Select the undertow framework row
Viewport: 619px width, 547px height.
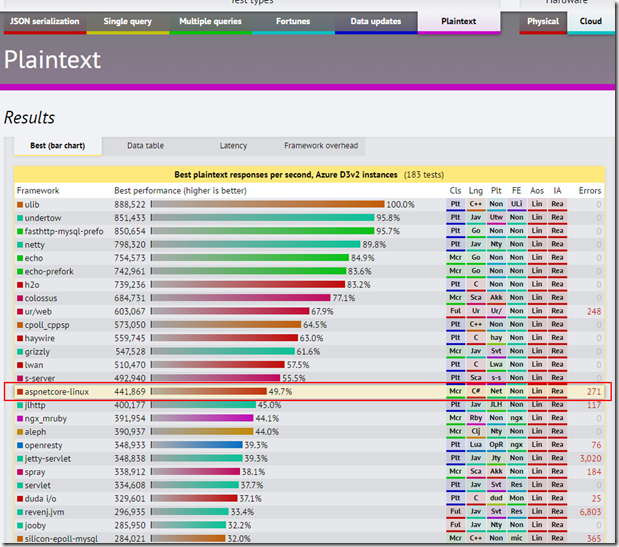point(309,218)
